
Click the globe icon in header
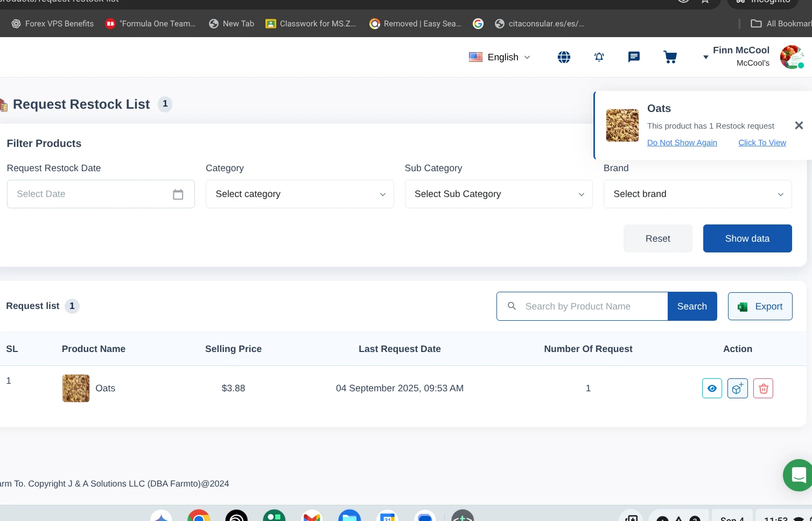(564, 57)
